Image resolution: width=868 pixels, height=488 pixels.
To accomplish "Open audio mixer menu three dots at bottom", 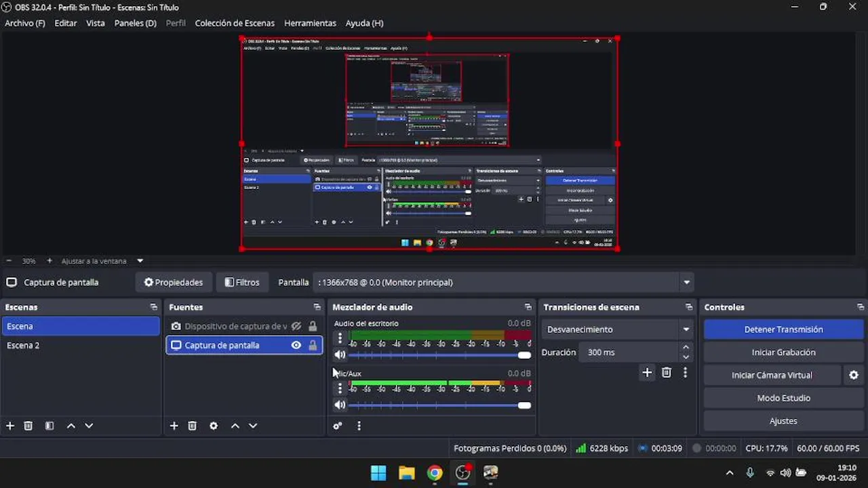I will pyautogui.click(x=359, y=426).
